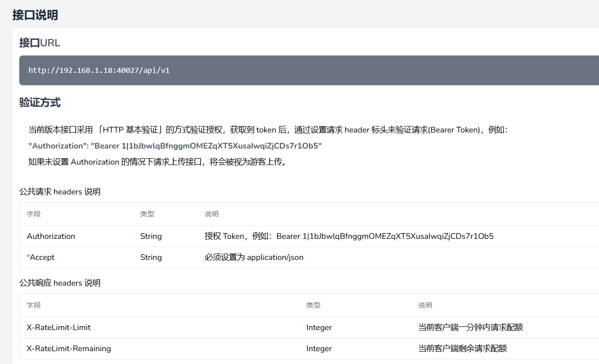Viewport: 599px width, 364px height.
Task: Click the Authorization field cell
Action: coord(51,236)
